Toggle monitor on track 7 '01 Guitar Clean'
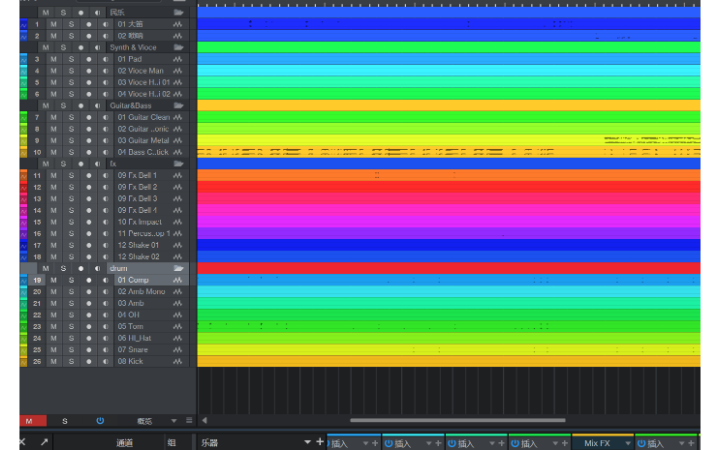Screen dimensions: 720x450 coord(106,117)
